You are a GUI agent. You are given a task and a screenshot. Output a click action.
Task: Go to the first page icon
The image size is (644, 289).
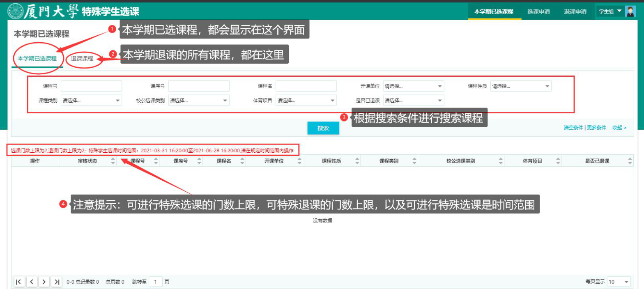[x=19, y=282]
